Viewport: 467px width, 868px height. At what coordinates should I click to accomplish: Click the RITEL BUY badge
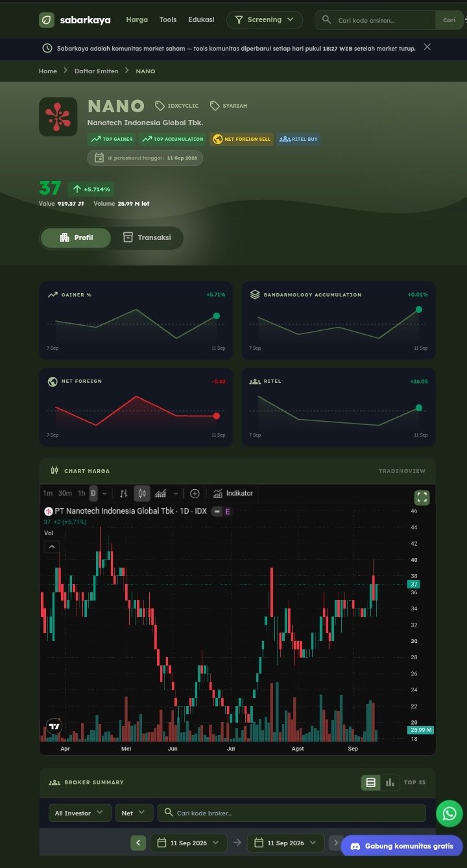[x=298, y=139]
